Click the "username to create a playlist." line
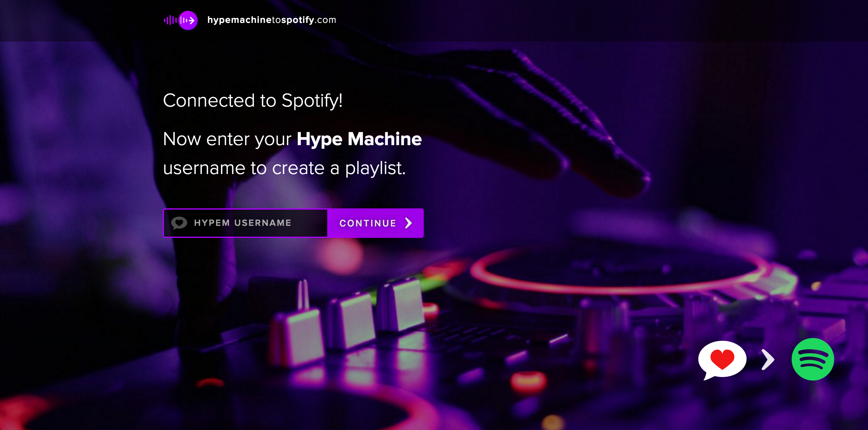This screenshot has height=430, width=868. 285,168
